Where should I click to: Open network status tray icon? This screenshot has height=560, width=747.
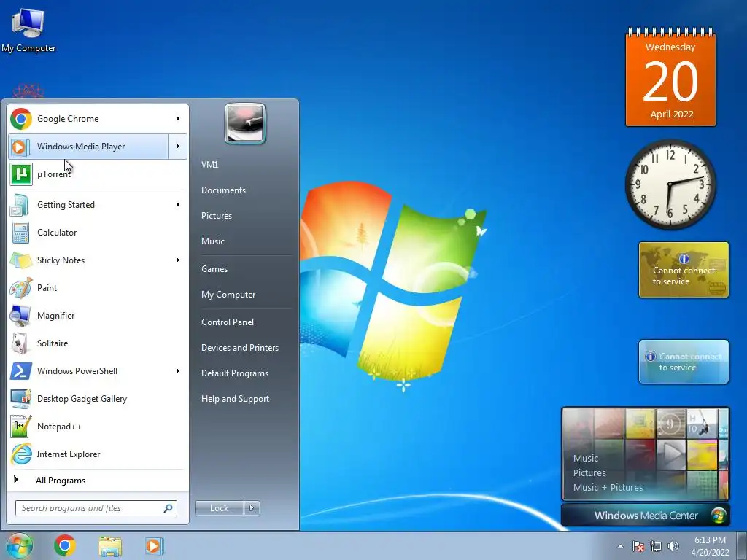point(656,546)
